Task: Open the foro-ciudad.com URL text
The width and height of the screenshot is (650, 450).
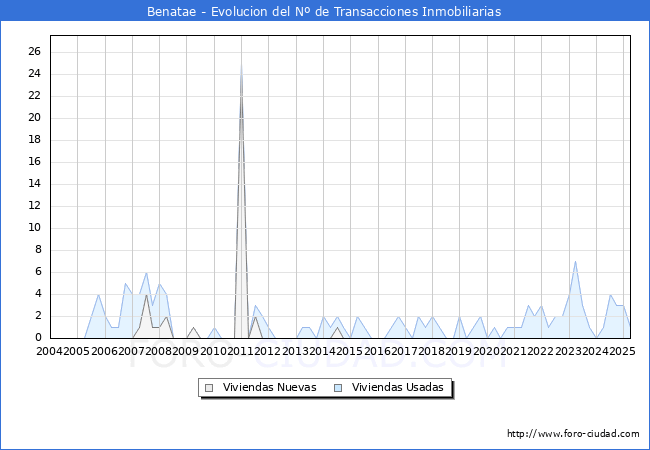Action: coord(573,434)
